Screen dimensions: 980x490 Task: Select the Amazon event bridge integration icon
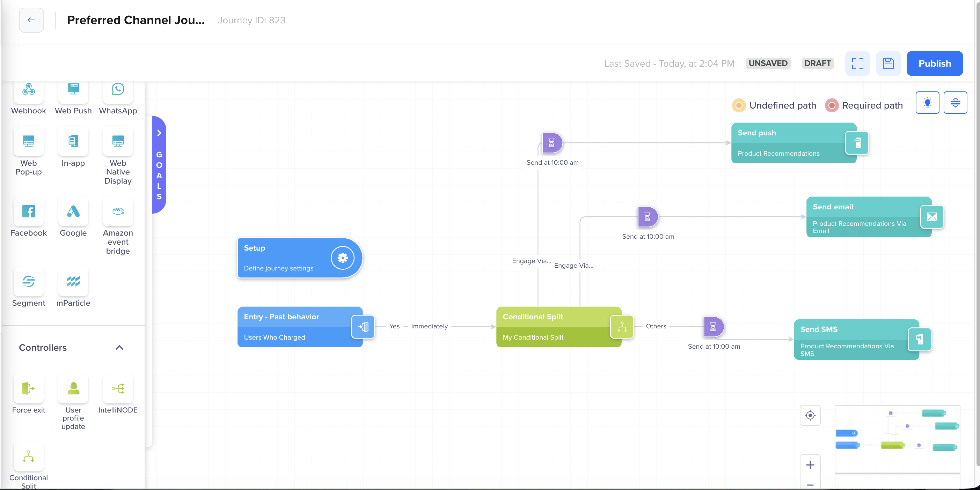118,212
